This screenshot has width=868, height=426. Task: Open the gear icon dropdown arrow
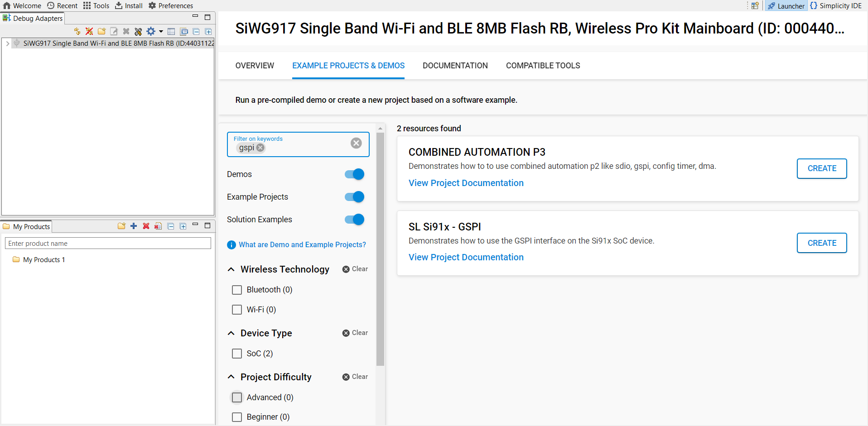point(160,31)
